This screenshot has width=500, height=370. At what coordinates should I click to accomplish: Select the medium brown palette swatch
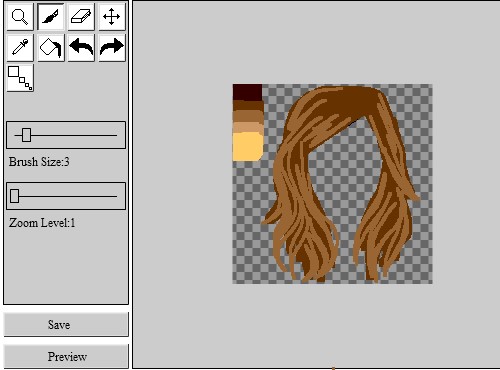coord(248,117)
